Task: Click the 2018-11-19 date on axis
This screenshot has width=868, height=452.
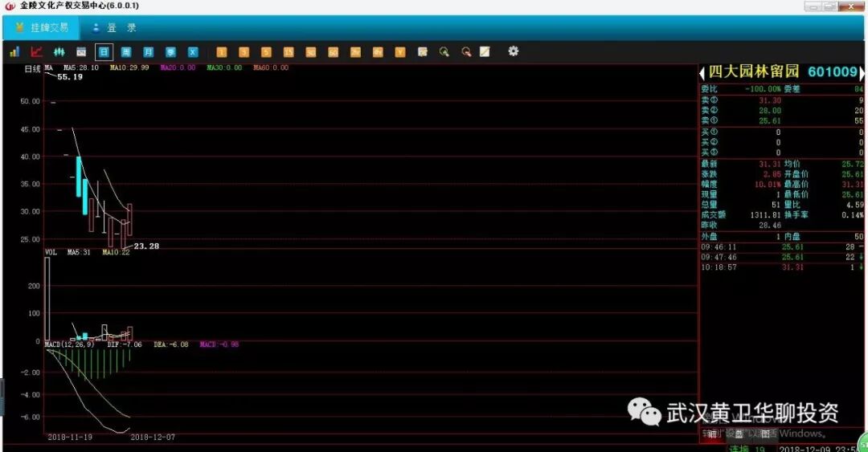Action: (x=70, y=437)
